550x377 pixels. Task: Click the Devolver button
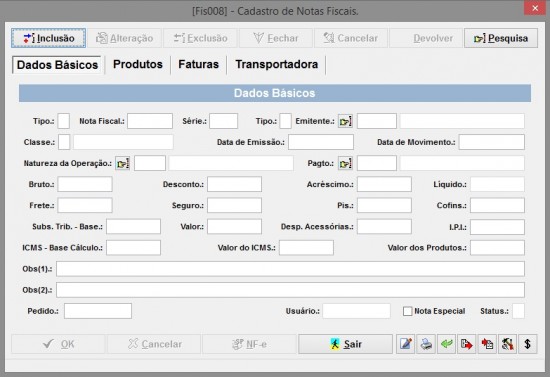pyautogui.click(x=426, y=38)
